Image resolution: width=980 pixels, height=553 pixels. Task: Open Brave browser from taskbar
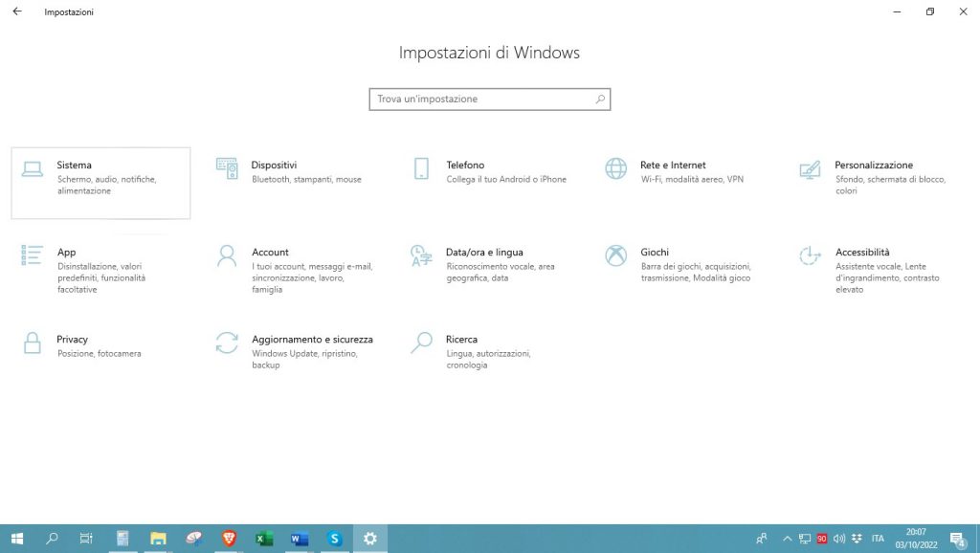click(x=229, y=539)
